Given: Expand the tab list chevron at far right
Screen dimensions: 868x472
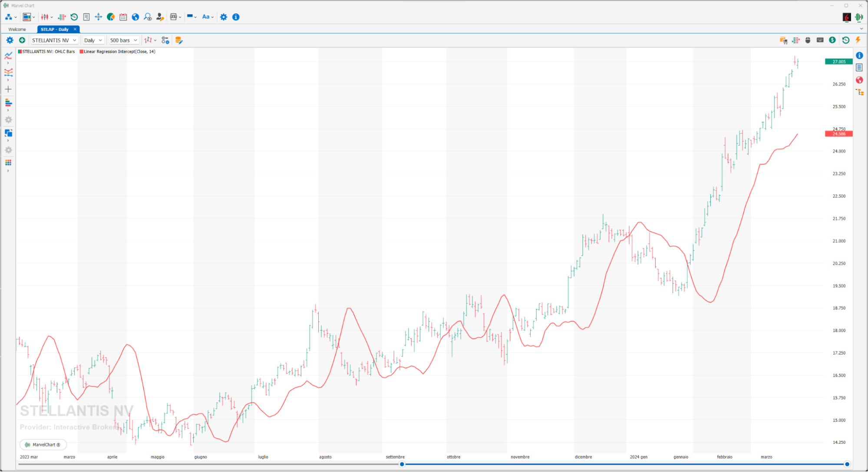Looking at the screenshot, I should 861,29.
